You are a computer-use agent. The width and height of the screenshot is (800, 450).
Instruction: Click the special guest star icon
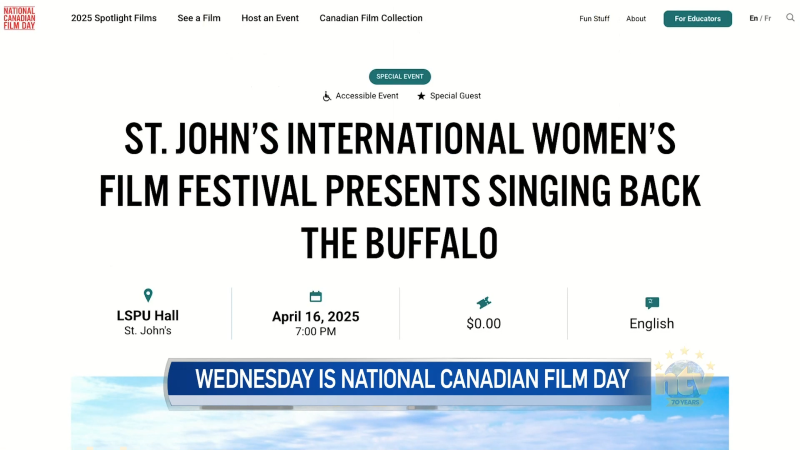pos(421,96)
